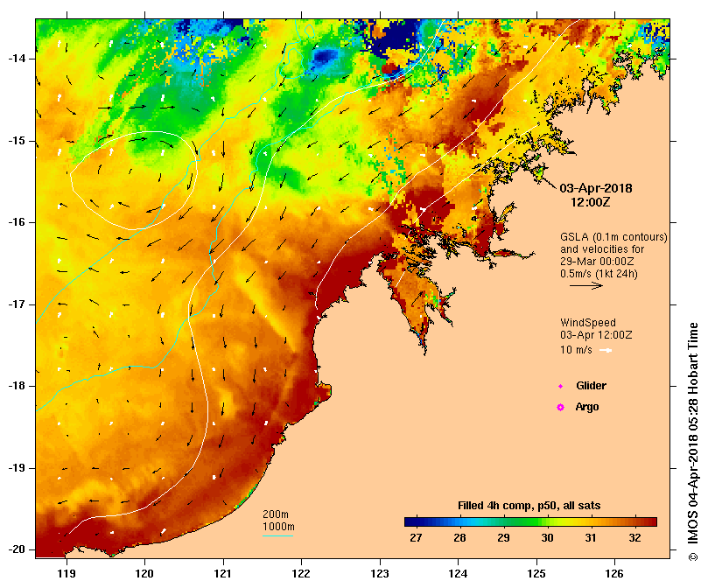Image resolution: width=708 pixels, height=588 pixels.
Task: Click the -20 latitude axis label
Action: pos(17,549)
